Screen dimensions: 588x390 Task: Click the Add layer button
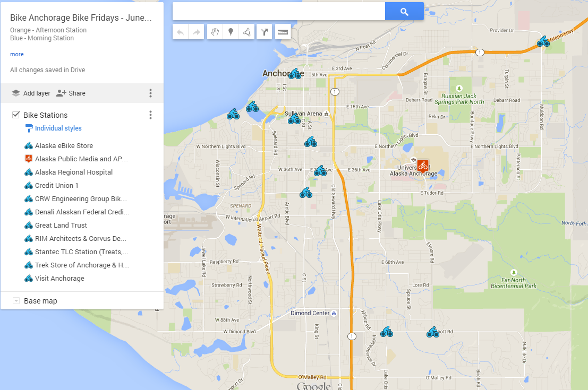pyautogui.click(x=31, y=93)
